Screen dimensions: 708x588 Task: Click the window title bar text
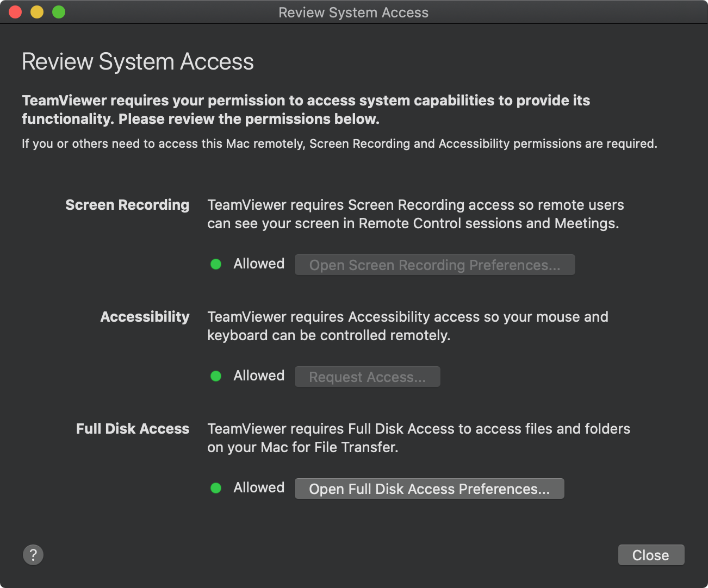(353, 12)
